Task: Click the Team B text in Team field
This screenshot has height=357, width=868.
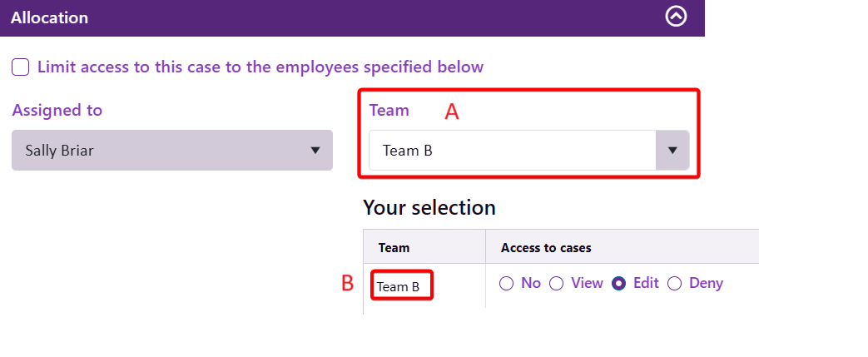Action: [408, 151]
